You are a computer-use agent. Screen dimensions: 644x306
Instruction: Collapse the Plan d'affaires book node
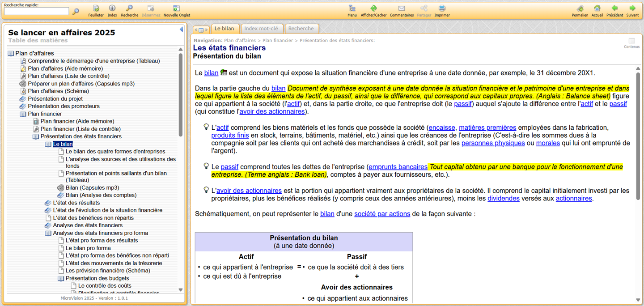(11, 53)
